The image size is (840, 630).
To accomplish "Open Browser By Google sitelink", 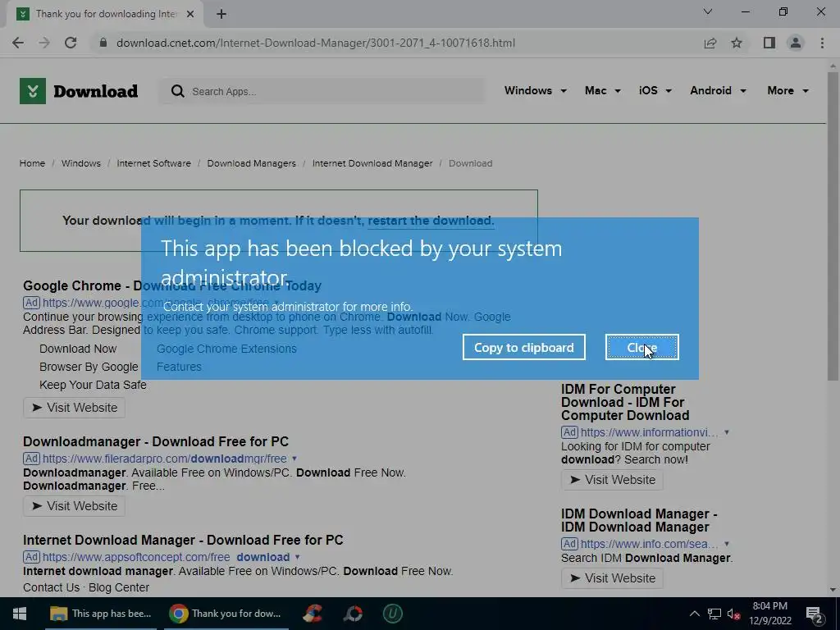I will pos(89,367).
